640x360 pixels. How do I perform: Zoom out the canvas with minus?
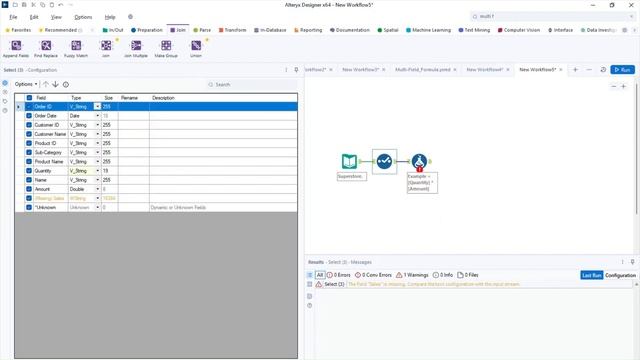click(x=613, y=87)
